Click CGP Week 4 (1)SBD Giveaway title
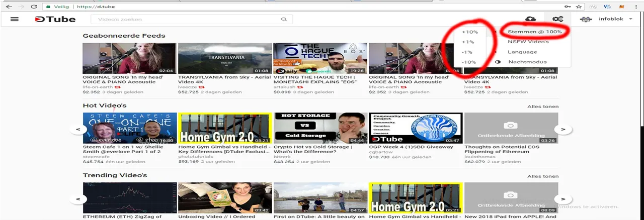 [411, 147]
